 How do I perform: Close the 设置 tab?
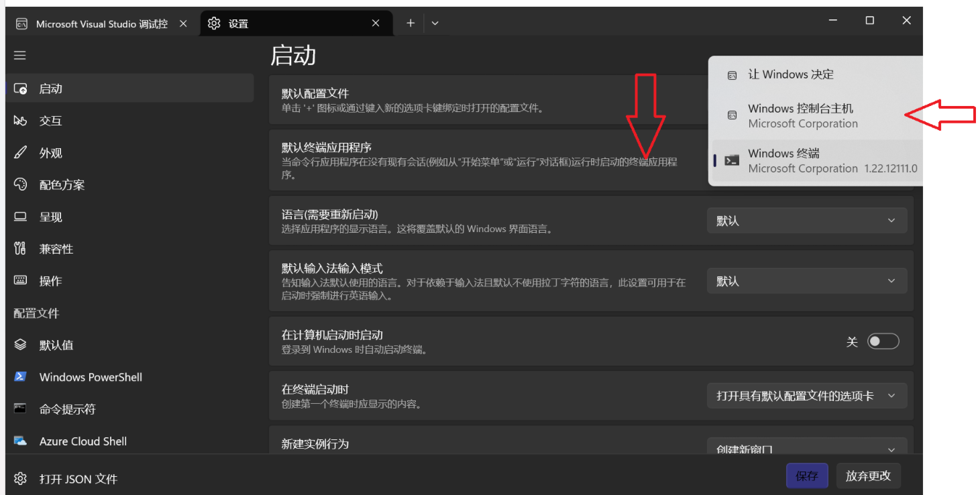[376, 23]
